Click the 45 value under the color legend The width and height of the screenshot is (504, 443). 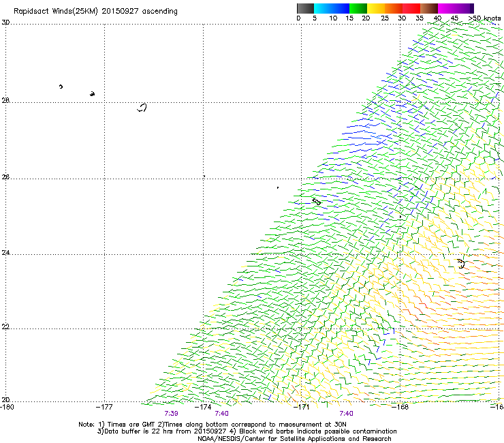pyautogui.click(x=454, y=18)
